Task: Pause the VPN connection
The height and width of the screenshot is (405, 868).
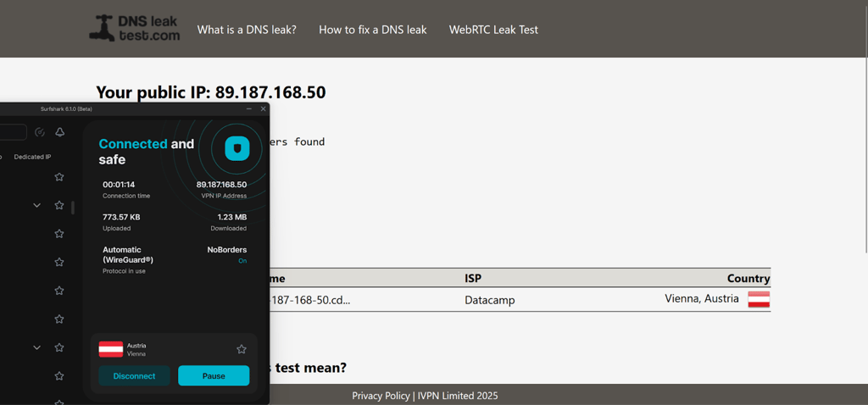Action: (214, 375)
